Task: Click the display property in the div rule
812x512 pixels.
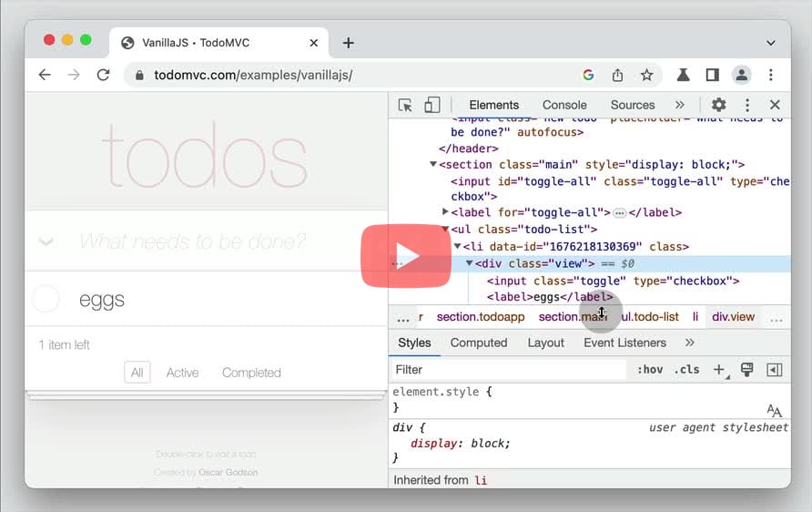Action: click(x=434, y=444)
